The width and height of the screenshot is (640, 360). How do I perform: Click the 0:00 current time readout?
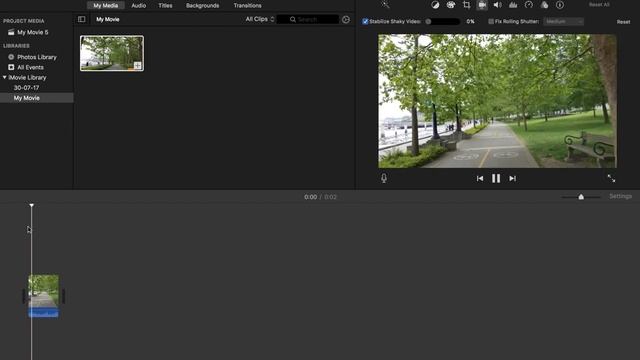point(310,197)
